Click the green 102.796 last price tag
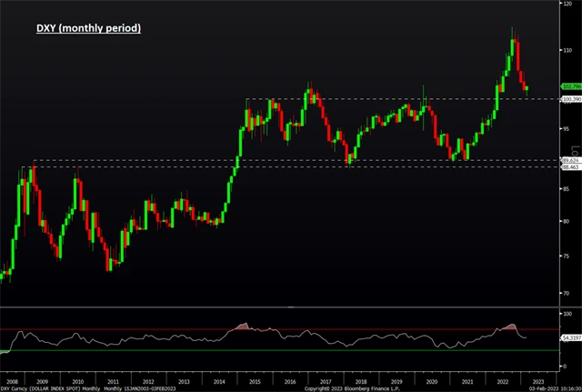 click(571, 86)
